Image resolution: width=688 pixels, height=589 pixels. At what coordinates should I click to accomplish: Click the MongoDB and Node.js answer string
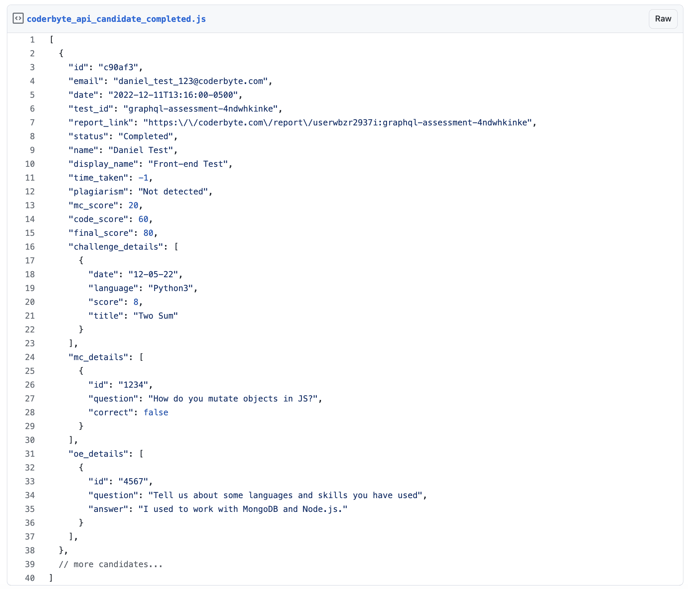[247, 509]
